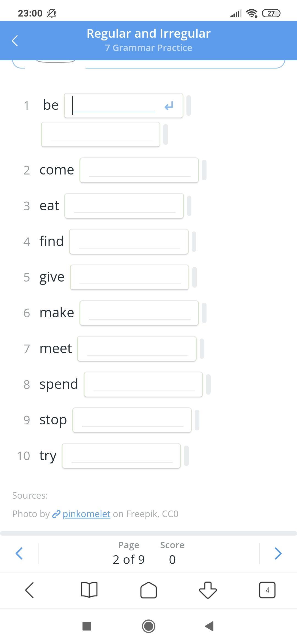Open the bookmarks book icon
This screenshot has height=644, width=297.
(89, 590)
